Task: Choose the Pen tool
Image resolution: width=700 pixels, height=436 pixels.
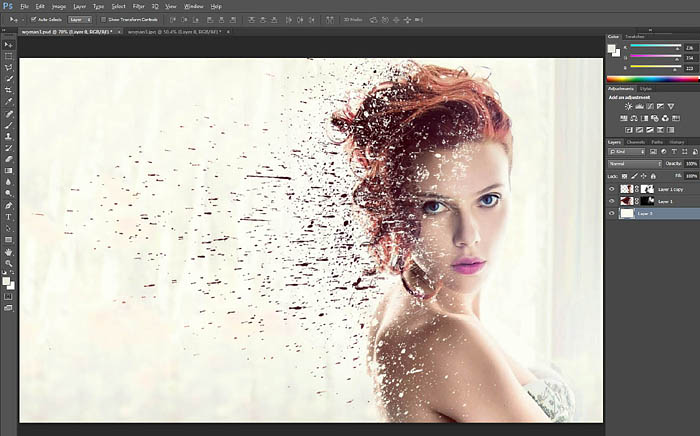Action: [9, 205]
